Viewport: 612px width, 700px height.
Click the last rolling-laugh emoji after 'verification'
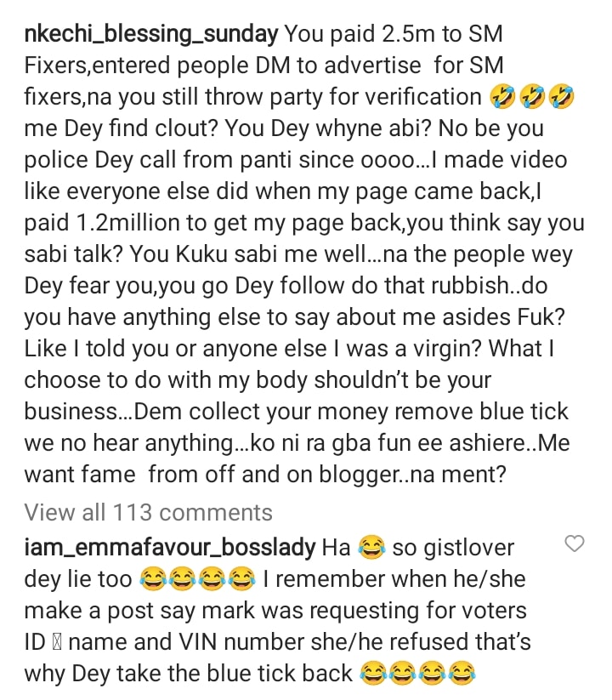pos(562,98)
